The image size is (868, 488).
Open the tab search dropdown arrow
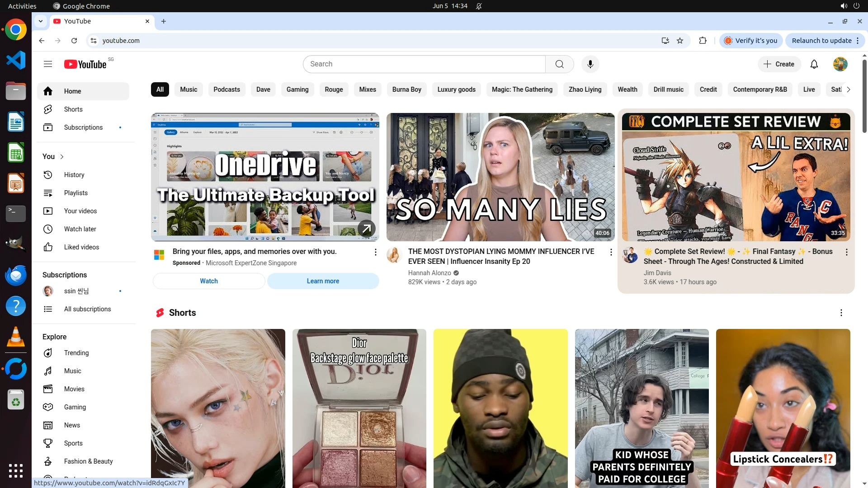click(x=41, y=21)
